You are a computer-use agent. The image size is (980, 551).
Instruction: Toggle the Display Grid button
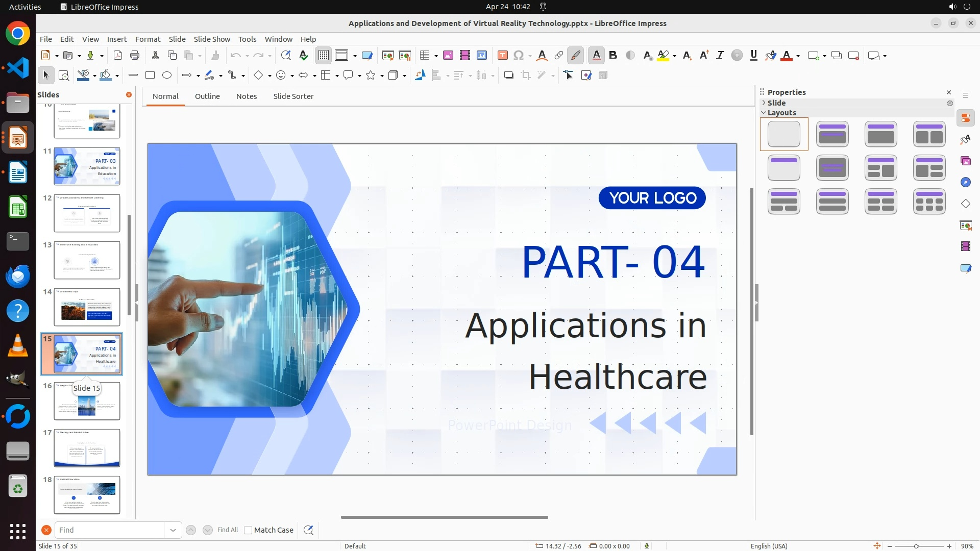tap(324, 56)
